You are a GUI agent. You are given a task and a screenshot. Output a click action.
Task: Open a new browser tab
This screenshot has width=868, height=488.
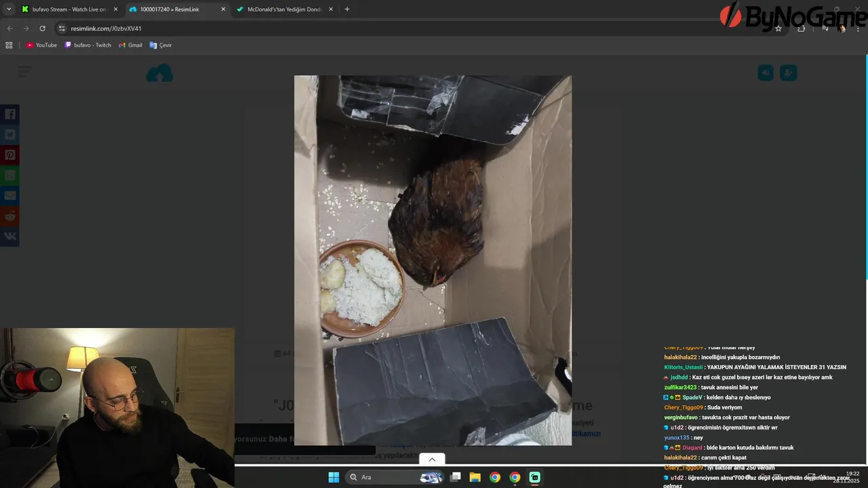click(347, 9)
